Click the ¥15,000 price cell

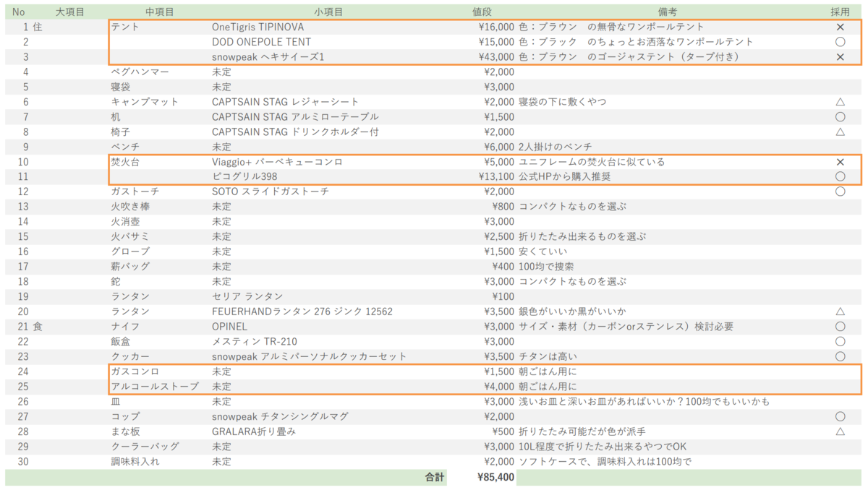pos(496,42)
